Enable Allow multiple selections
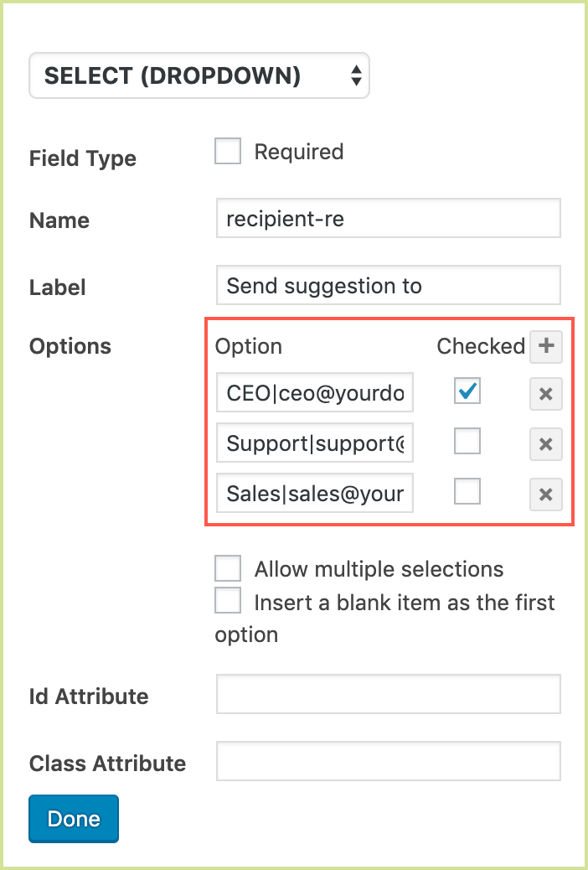Screen dimensions: 588x870 tap(228, 569)
